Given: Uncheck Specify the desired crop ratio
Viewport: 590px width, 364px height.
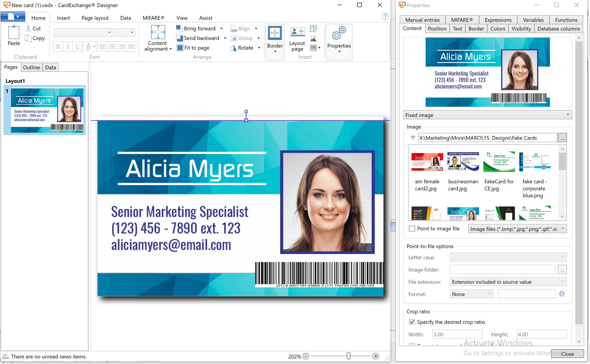Looking at the screenshot, I should point(412,322).
